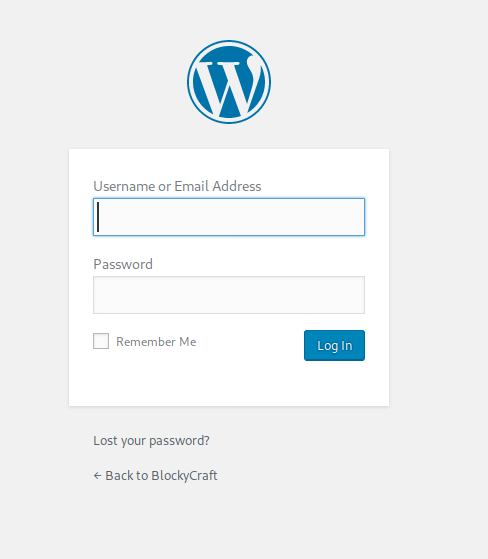Screen dimensions: 488x559
Task: Open WordPress.org via the blue W emblem
Action: [229, 82]
